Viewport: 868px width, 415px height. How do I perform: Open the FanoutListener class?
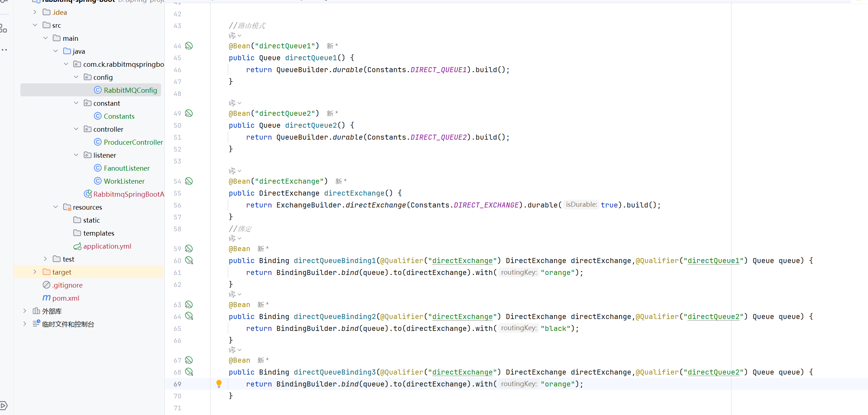point(126,168)
